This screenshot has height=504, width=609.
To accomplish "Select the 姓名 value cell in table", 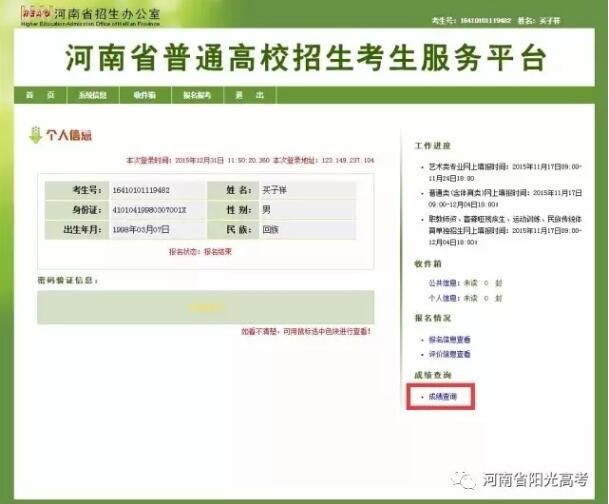I will tap(307, 190).
